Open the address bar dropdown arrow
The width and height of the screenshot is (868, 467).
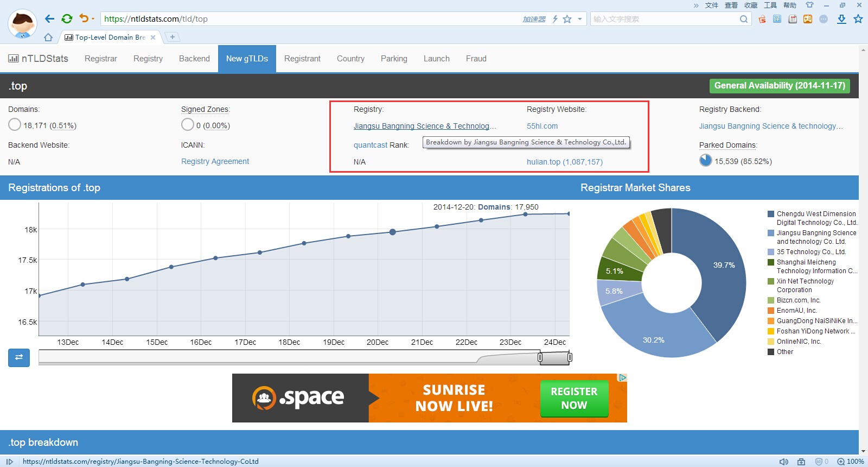click(x=580, y=19)
